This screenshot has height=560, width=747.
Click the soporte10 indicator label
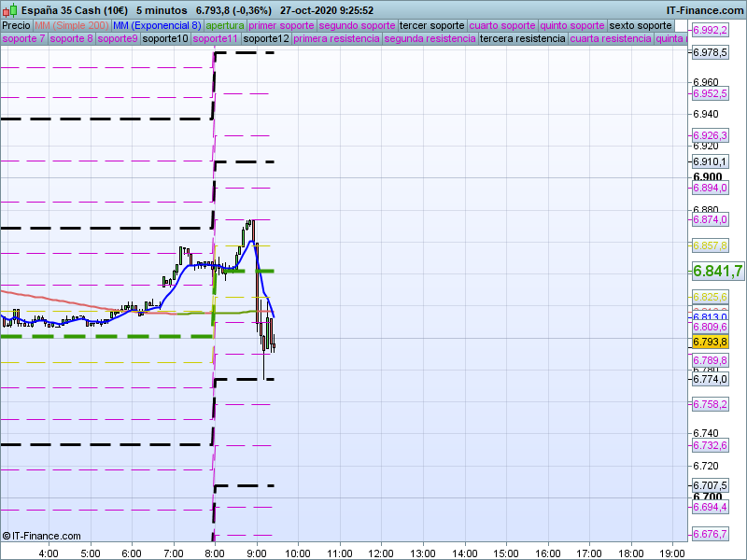(x=165, y=39)
